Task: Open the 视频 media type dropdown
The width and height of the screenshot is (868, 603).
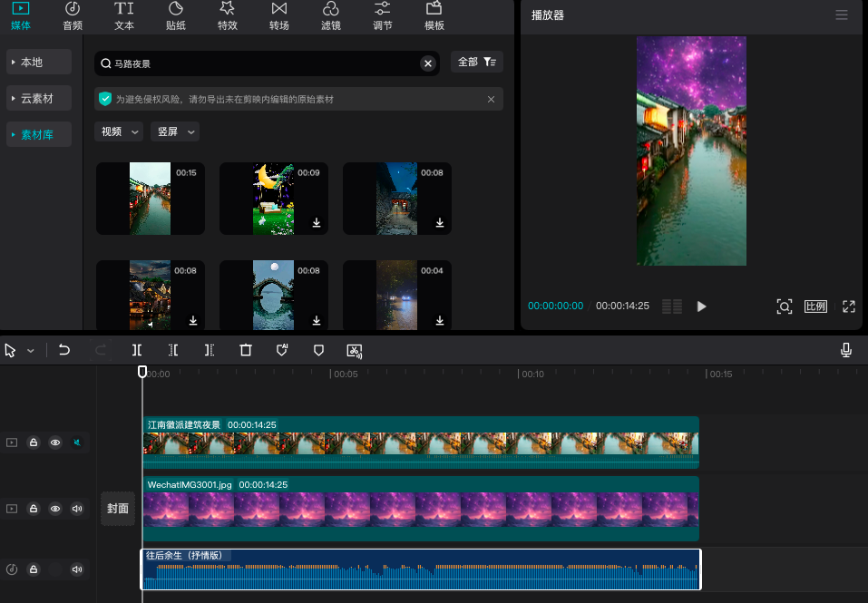Action: click(119, 131)
